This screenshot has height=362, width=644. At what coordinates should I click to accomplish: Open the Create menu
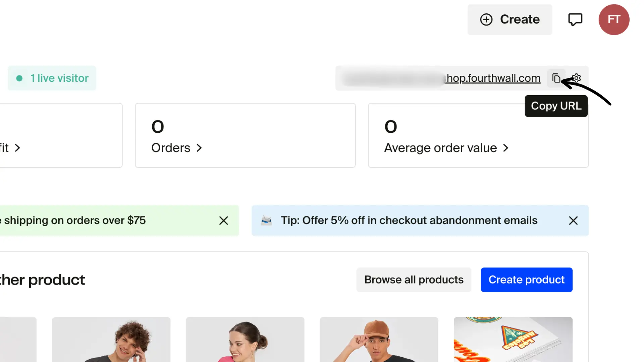pos(509,19)
